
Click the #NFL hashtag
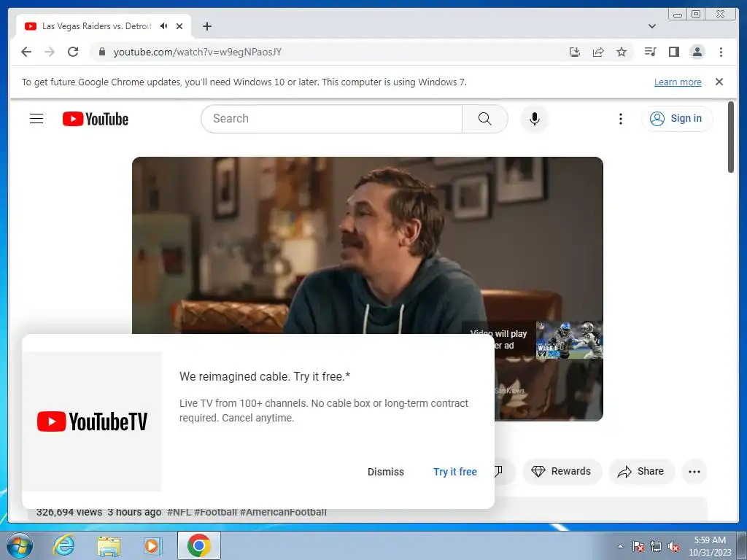[179, 512]
